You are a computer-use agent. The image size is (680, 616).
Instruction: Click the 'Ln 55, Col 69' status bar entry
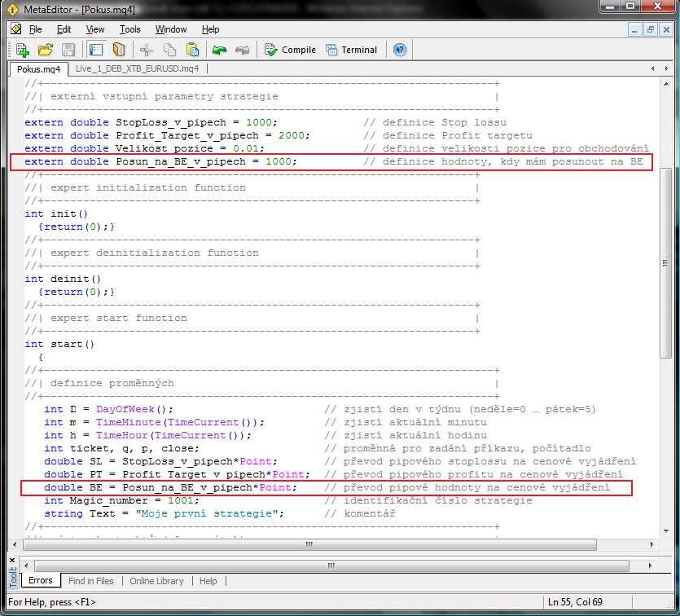575,602
